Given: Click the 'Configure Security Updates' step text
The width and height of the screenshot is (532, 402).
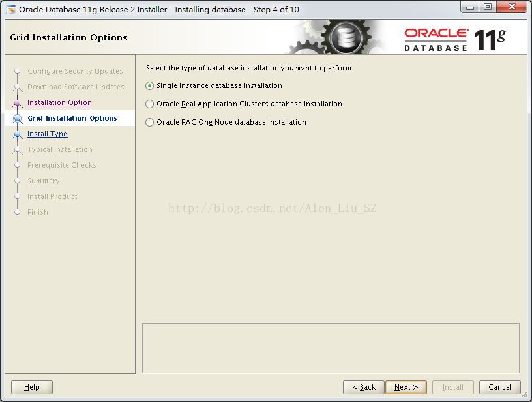Looking at the screenshot, I should point(75,71).
